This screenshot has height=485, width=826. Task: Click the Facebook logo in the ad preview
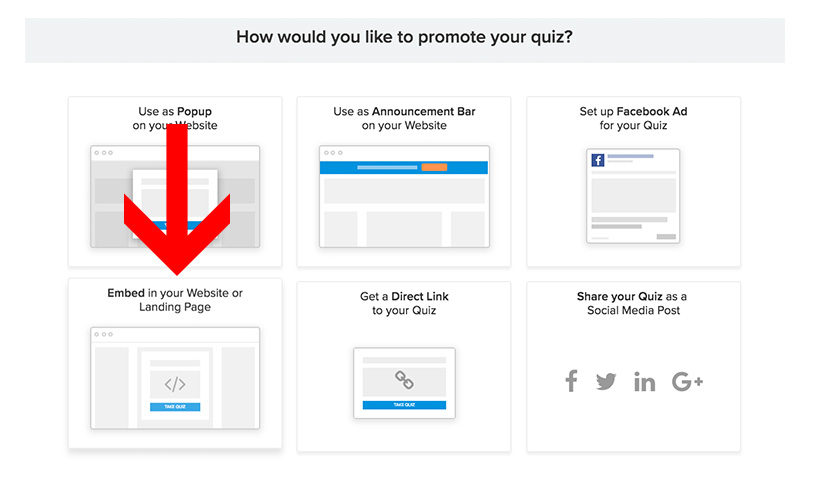[x=597, y=160]
